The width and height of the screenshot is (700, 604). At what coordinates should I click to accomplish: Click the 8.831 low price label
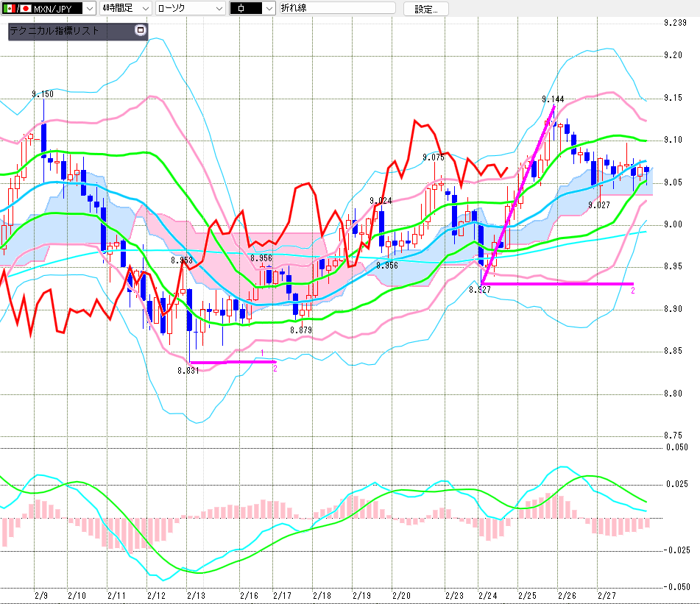click(x=188, y=371)
